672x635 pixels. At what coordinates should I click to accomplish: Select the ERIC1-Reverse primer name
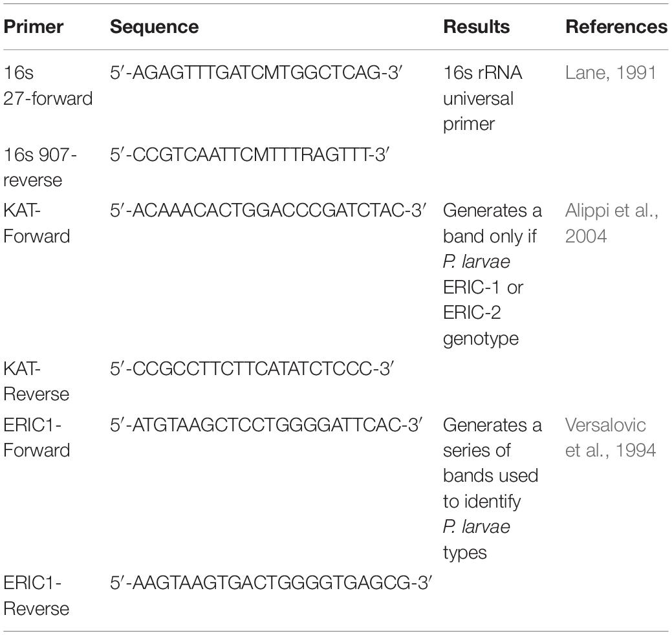pyautogui.click(x=36, y=596)
